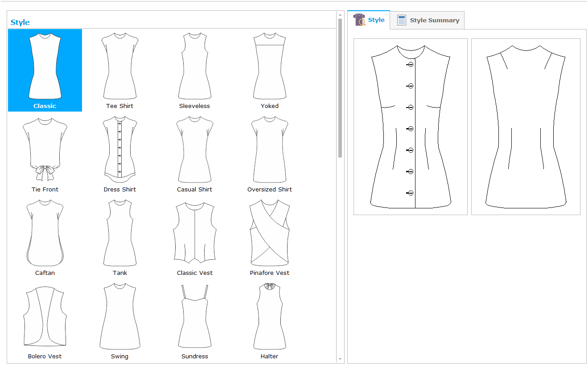Open the Style Summary tab
Image resolution: width=588 pixels, height=365 pixels.
[428, 20]
